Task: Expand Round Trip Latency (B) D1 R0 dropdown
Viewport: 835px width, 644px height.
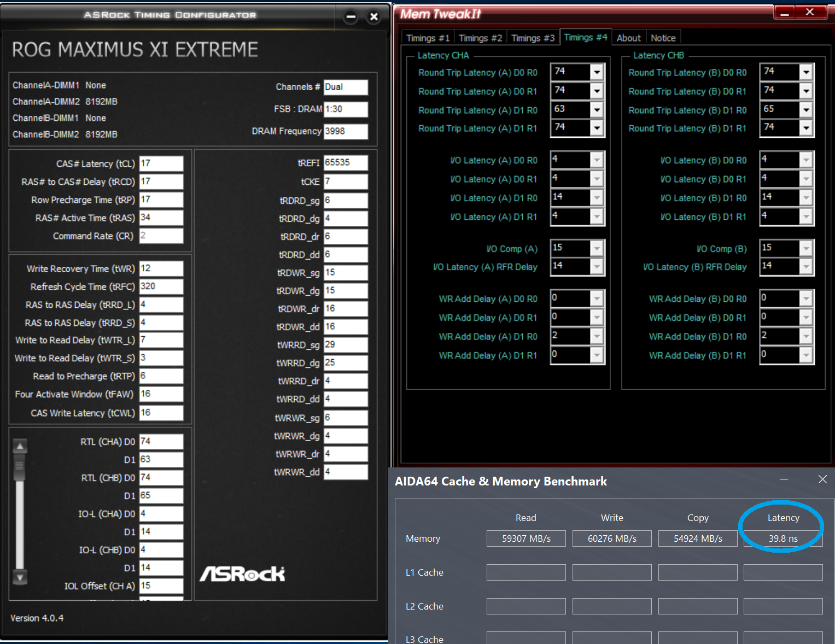Action: click(806, 110)
